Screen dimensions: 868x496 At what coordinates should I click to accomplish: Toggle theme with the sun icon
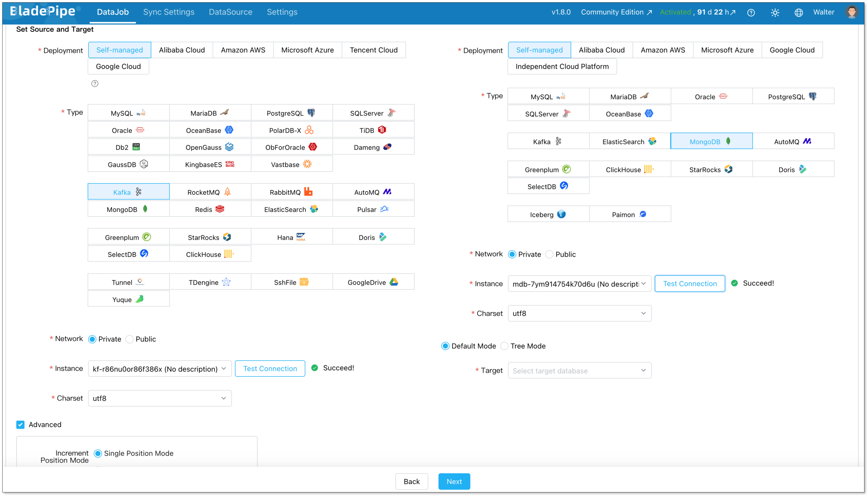775,13
